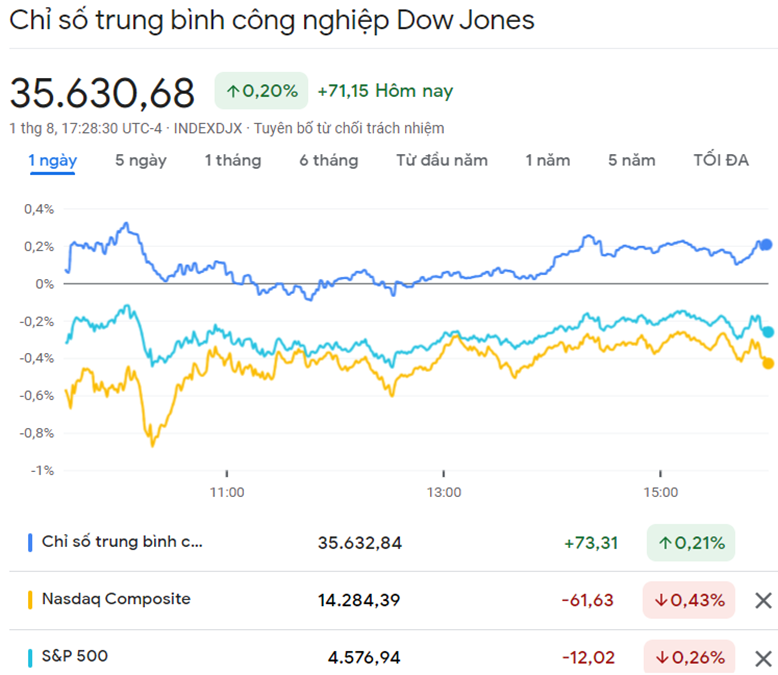Screen dimensions: 778x675
Task: Click the Nasdaq Composite row label
Action: pyautogui.click(x=116, y=599)
